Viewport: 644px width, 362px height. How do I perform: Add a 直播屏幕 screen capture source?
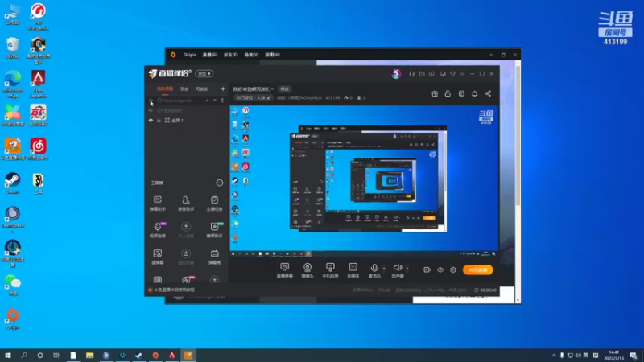(285, 270)
